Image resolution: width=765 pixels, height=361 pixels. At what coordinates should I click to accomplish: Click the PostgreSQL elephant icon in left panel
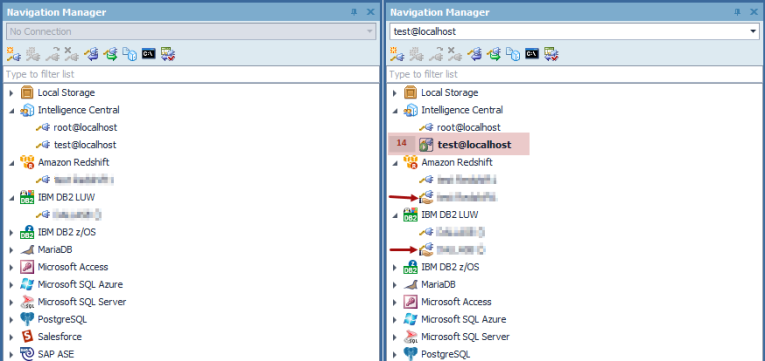point(27,320)
